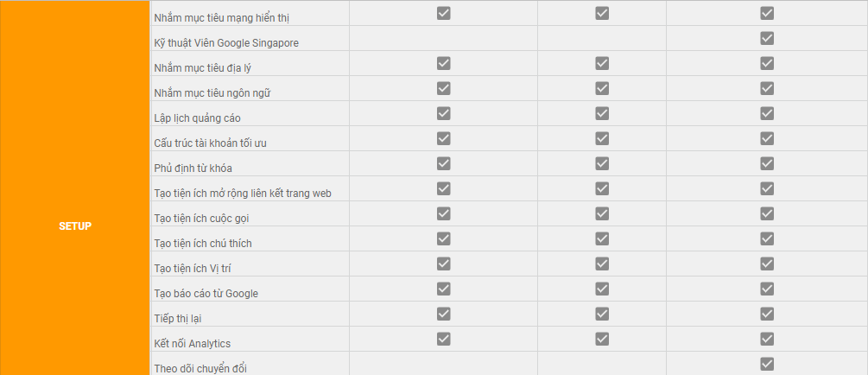
Task: Toggle first-column checkbox for Nhắm mục tiêu mạng hiển thị
Action: tap(443, 13)
